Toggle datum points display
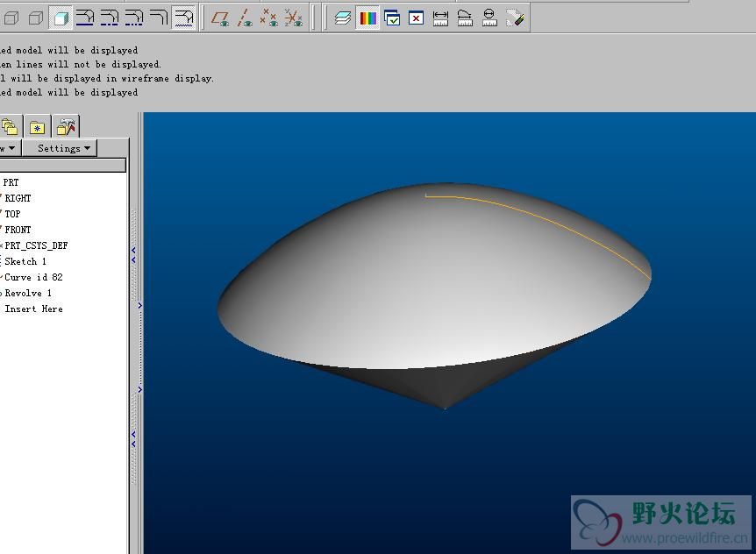This screenshot has width=756, height=554. 269,17
